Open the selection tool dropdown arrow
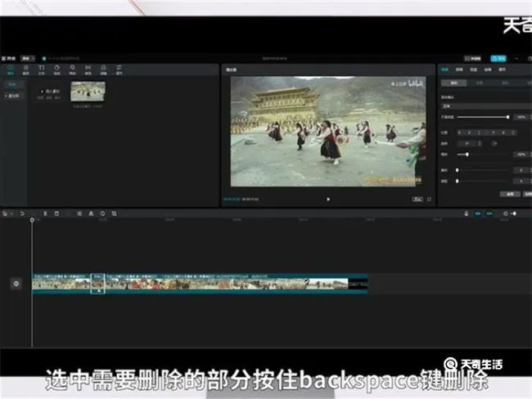Screen dimensions: 532x399 (x=12, y=214)
